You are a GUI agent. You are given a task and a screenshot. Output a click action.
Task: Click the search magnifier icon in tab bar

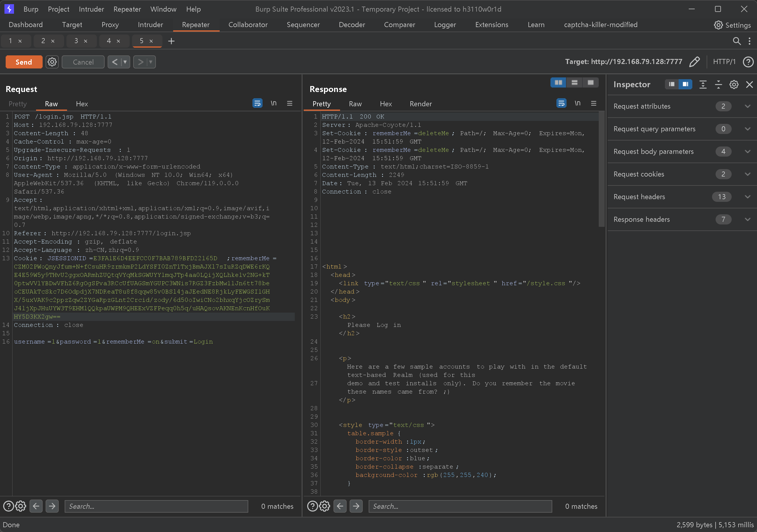(736, 41)
